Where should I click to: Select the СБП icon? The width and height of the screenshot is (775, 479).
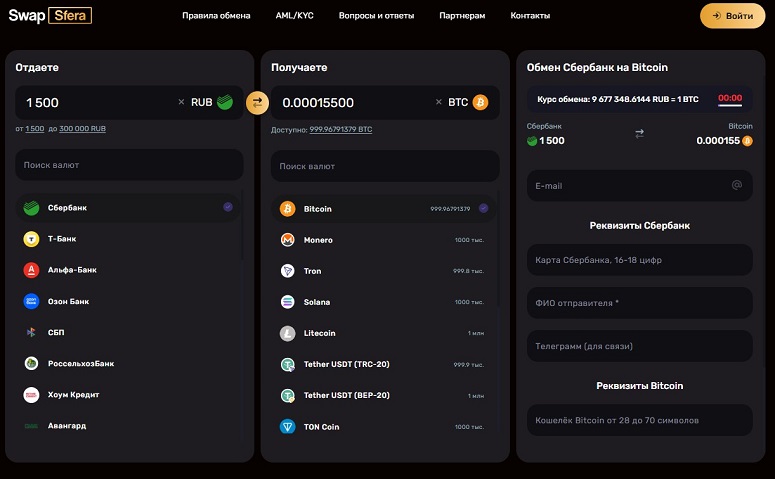point(31,332)
